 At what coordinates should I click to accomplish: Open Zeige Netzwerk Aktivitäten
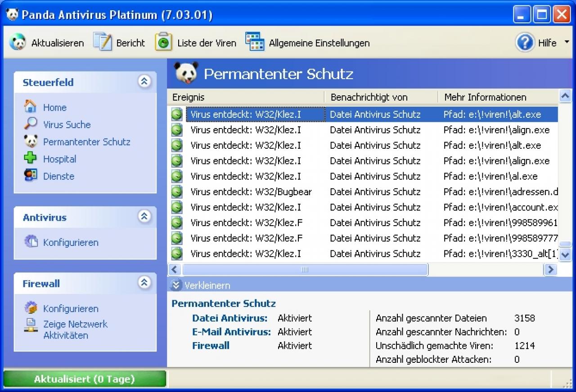pos(76,330)
